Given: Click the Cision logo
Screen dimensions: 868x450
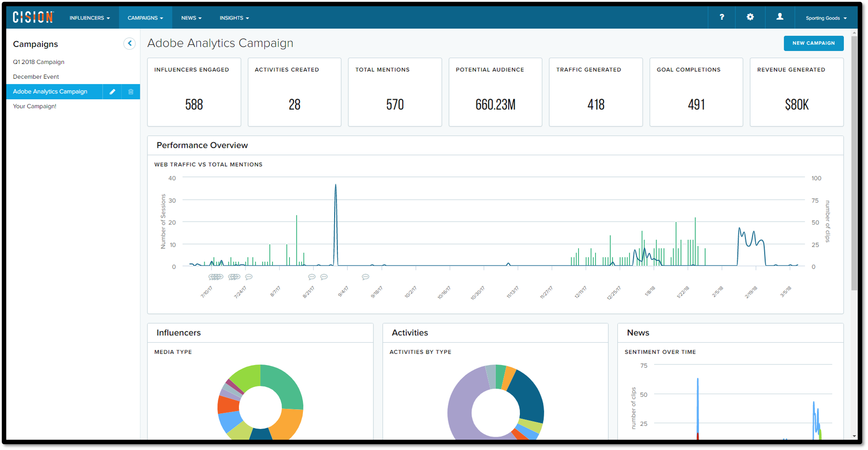Looking at the screenshot, I should coord(33,17).
